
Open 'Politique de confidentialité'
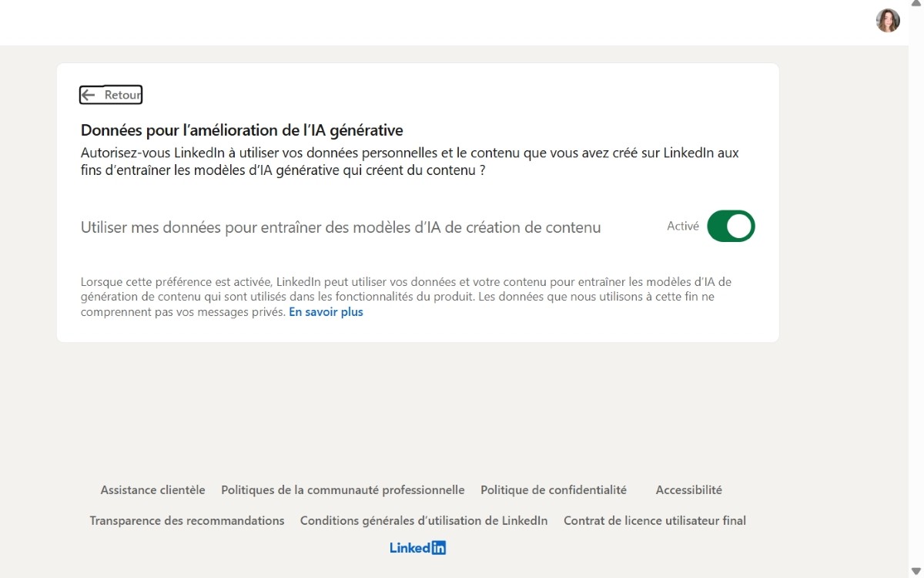[x=553, y=489]
